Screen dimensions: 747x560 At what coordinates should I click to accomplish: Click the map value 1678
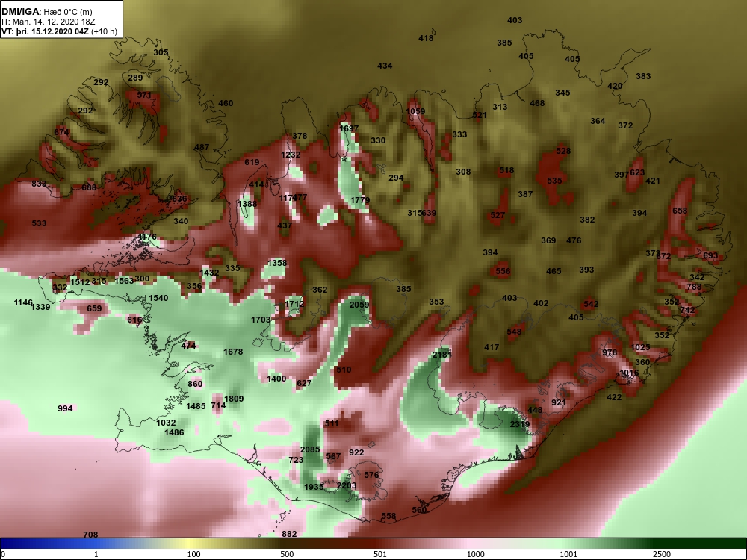pos(233,352)
